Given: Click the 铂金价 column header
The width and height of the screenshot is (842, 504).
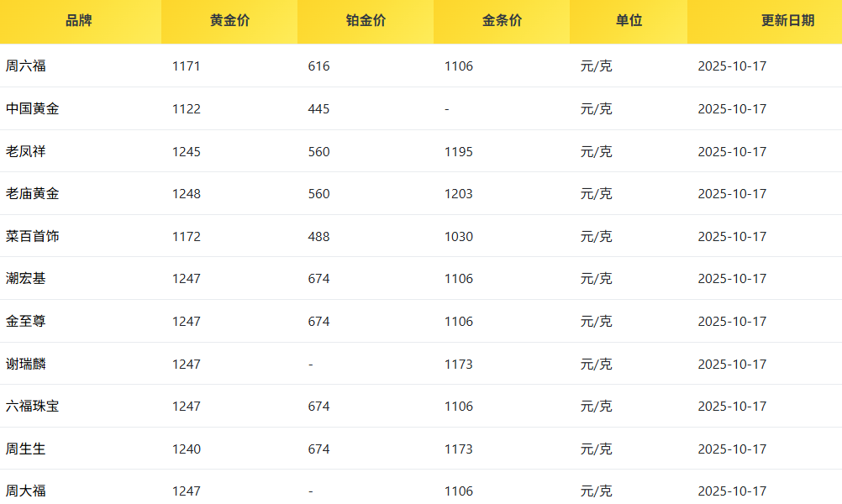Looking at the screenshot, I should (366, 21).
